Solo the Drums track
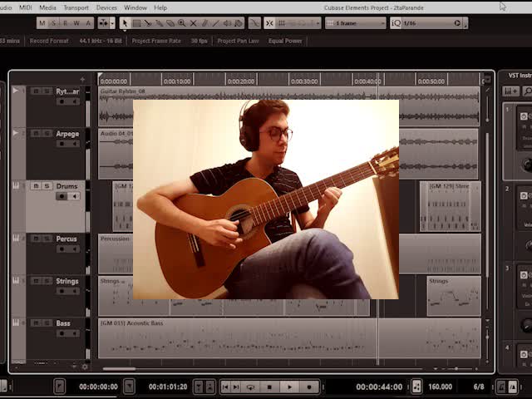The image size is (532, 399). point(47,186)
